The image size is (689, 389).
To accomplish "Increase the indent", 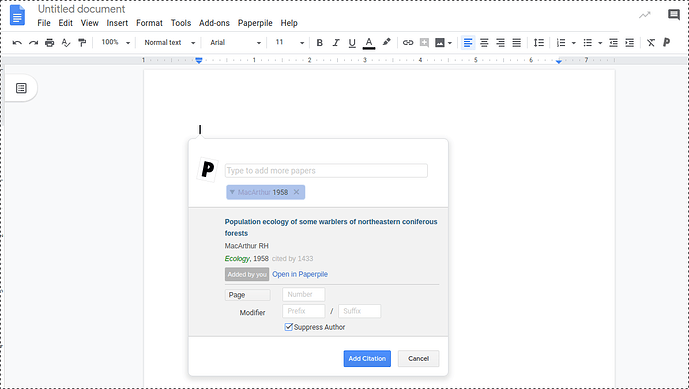I will (630, 43).
